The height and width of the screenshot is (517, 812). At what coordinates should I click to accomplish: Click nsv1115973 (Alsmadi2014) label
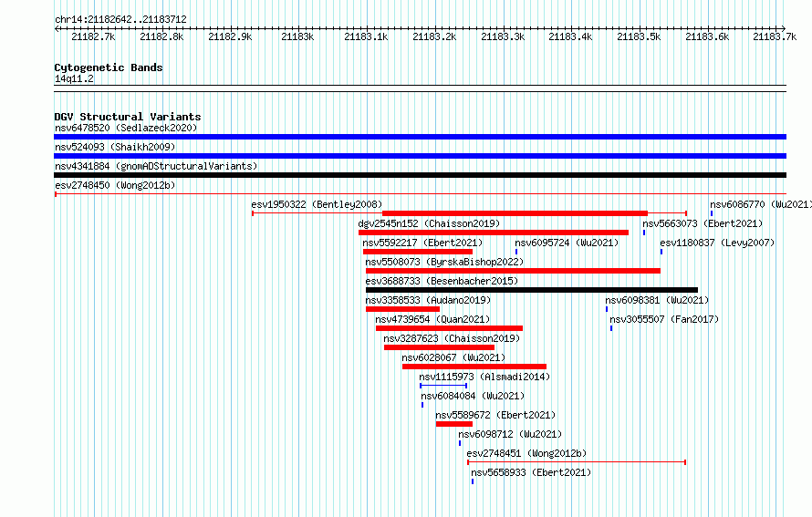pos(484,377)
